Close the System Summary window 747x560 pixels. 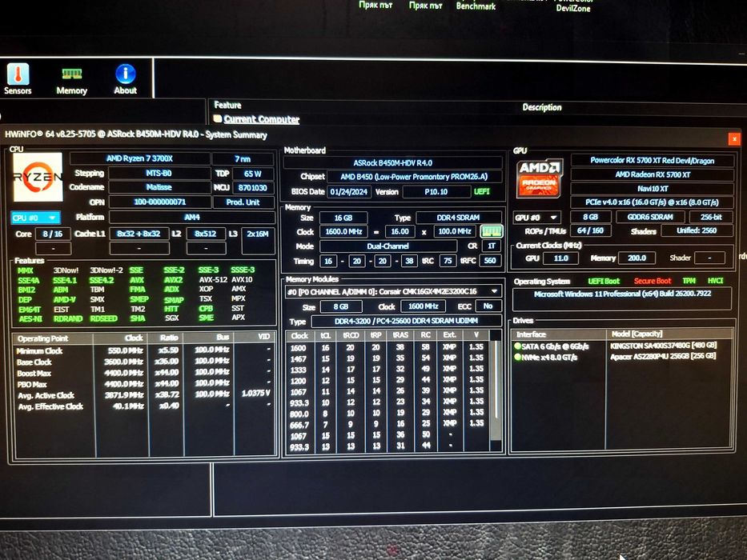pos(734,138)
